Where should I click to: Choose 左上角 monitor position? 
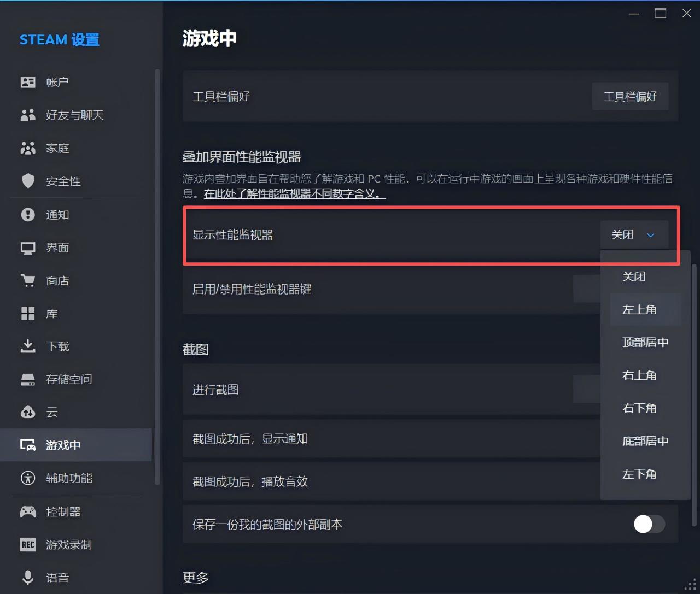(x=645, y=310)
